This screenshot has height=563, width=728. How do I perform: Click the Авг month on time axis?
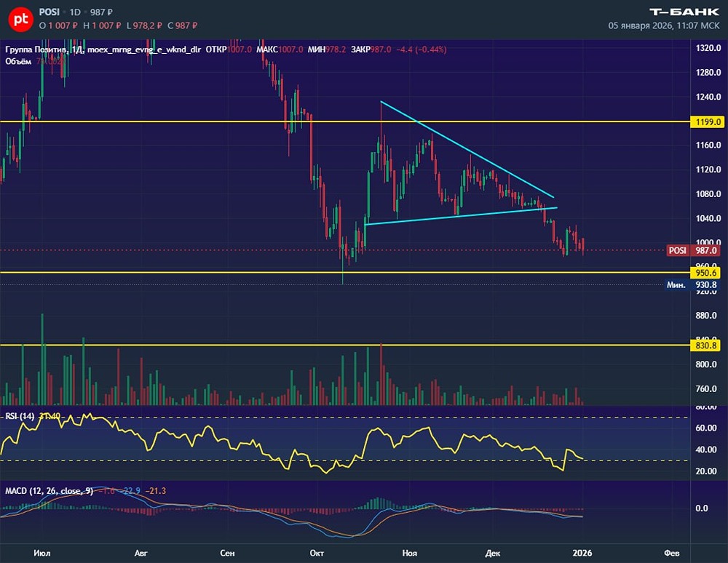(x=141, y=553)
